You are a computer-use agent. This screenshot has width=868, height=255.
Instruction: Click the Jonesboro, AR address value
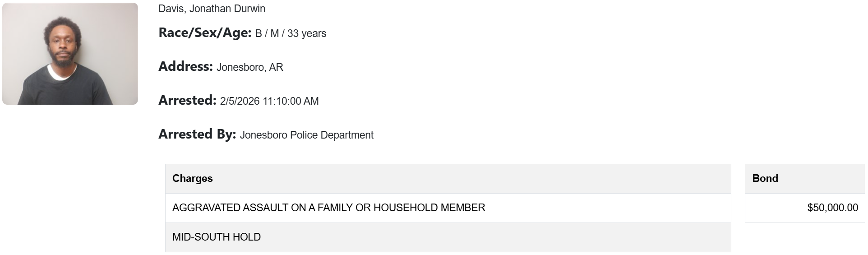click(x=249, y=67)
